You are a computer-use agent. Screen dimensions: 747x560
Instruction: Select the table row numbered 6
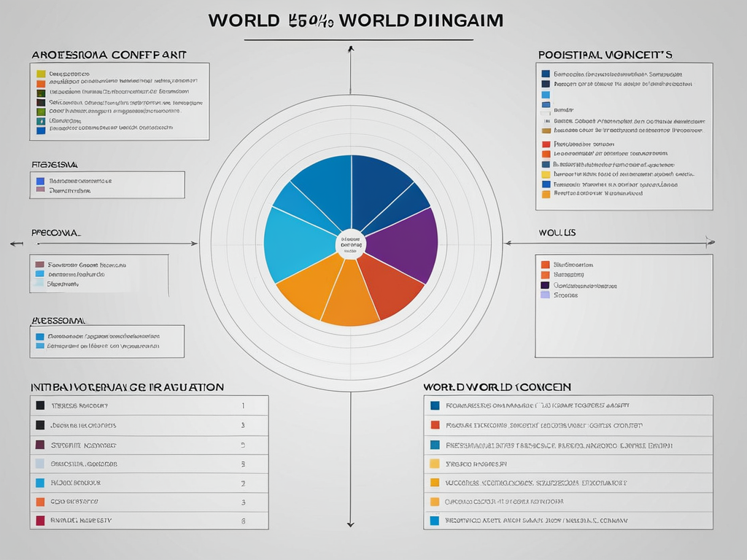coord(149,521)
